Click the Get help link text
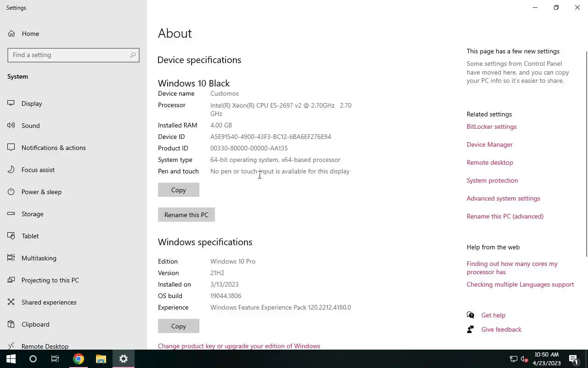This screenshot has width=588, height=368. [493, 315]
